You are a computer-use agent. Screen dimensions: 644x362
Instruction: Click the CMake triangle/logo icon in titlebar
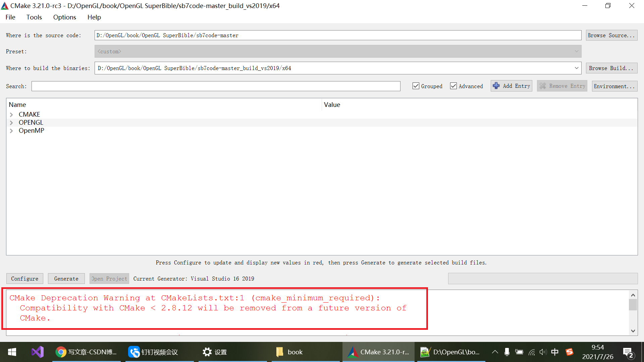[6, 6]
